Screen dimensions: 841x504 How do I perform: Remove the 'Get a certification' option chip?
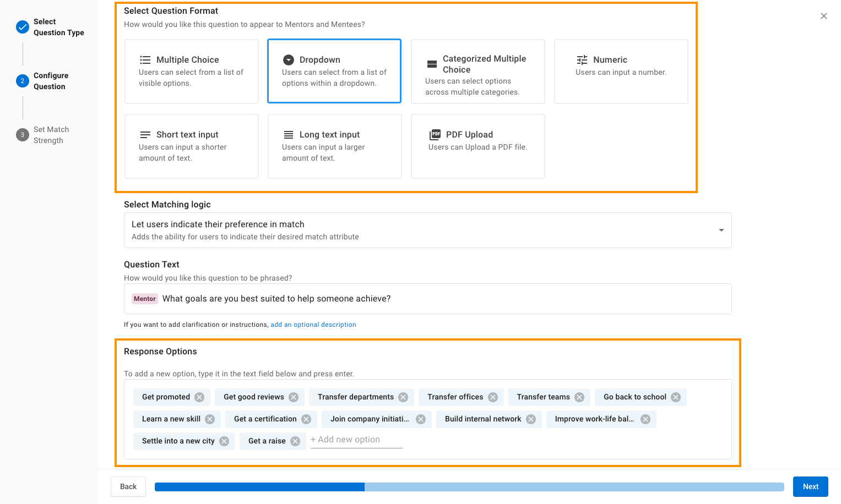coord(306,419)
